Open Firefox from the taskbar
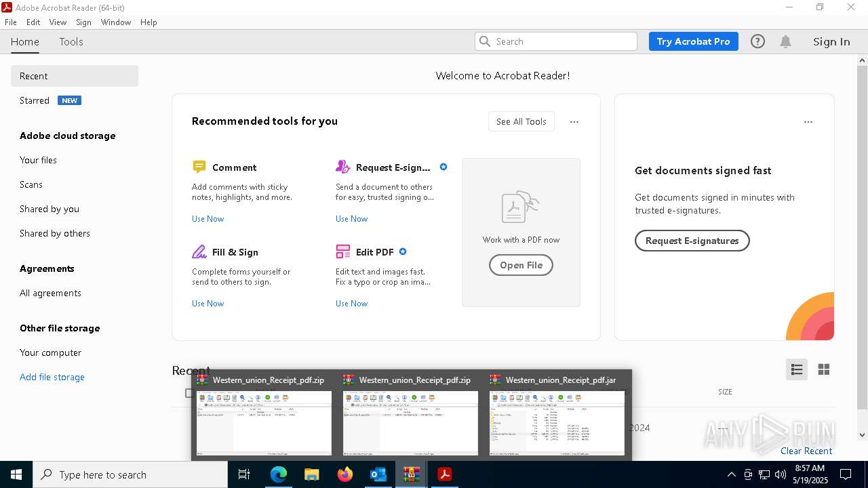The width and height of the screenshot is (868, 488). (345, 474)
